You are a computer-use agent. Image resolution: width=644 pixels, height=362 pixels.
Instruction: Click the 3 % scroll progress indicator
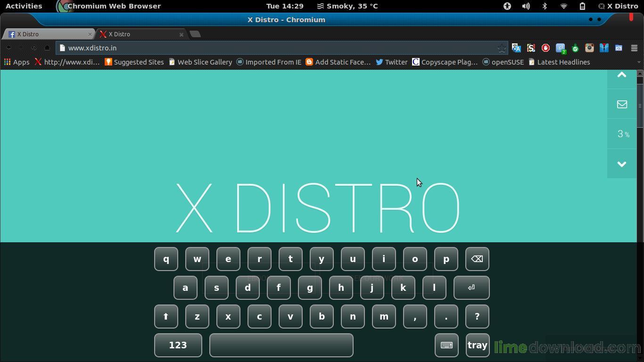tap(622, 134)
